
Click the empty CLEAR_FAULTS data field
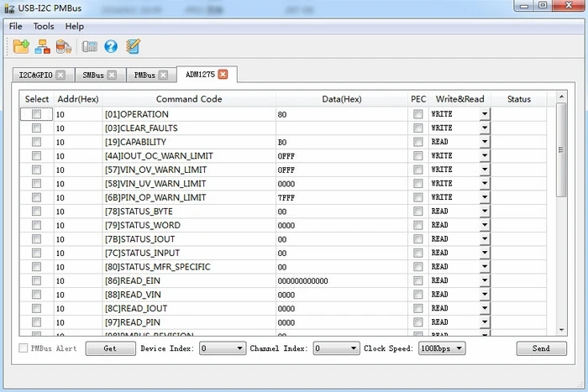click(342, 128)
